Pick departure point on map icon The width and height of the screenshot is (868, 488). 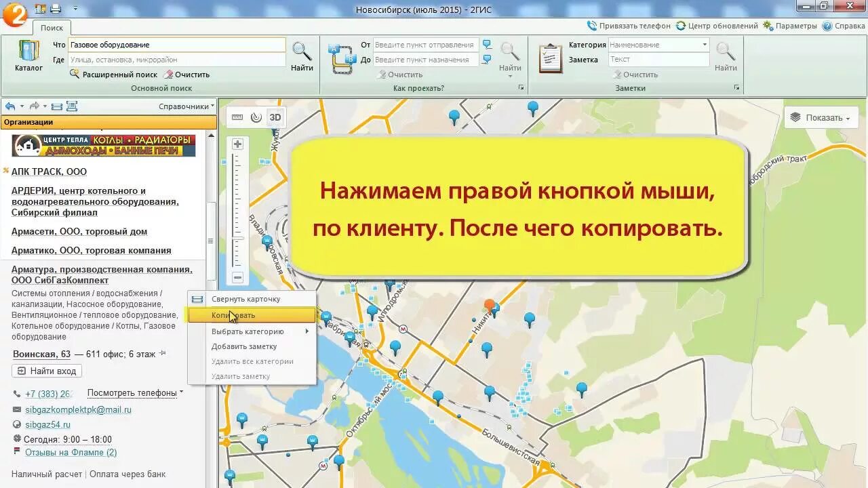coord(487,45)
